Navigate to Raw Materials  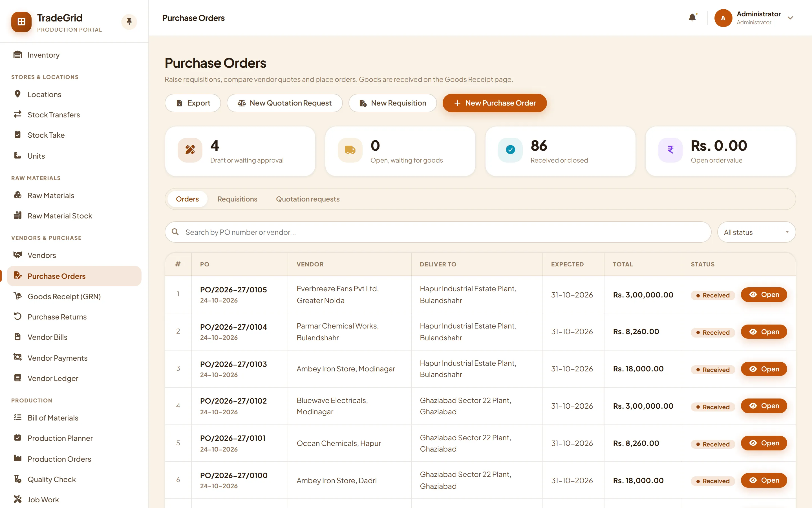coord(74,196)
